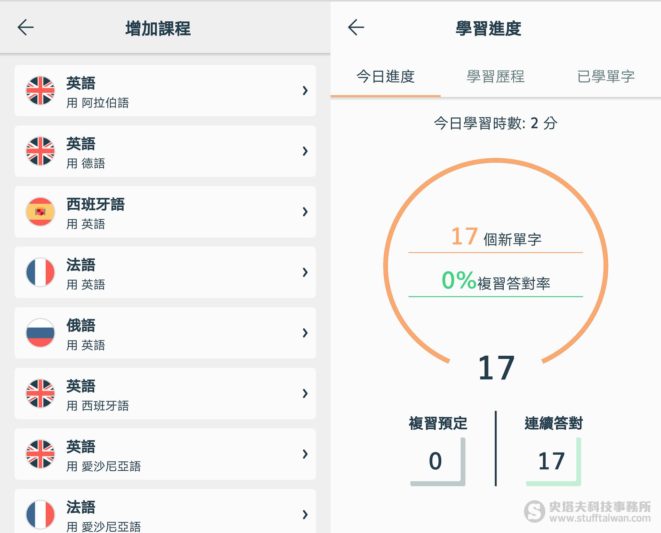Tap UK flag of 英語 用 愛沙尼亞語
661x533 pixels.
[x=40, y=454]
